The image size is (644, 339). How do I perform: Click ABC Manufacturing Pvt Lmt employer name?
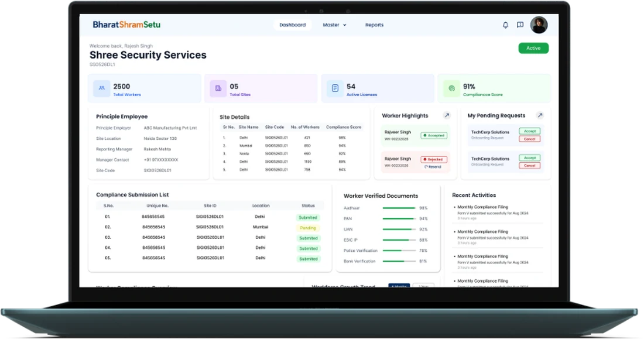[x=170, y=128]
